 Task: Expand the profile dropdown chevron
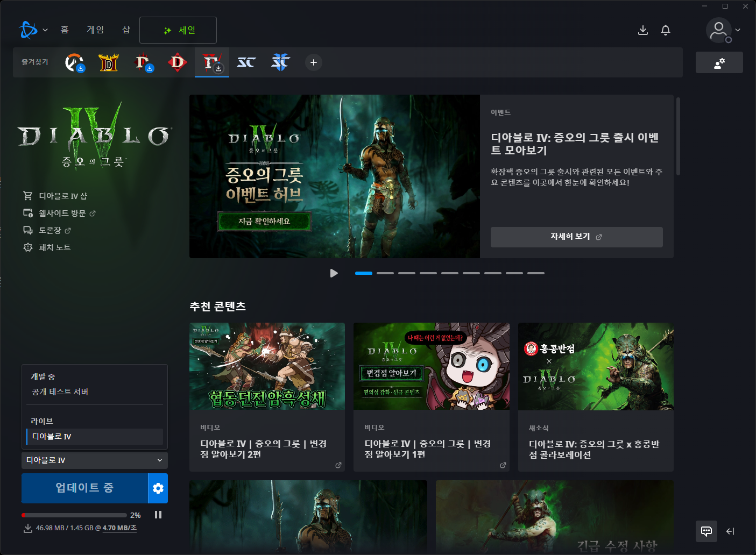click(x=738, y=30)
